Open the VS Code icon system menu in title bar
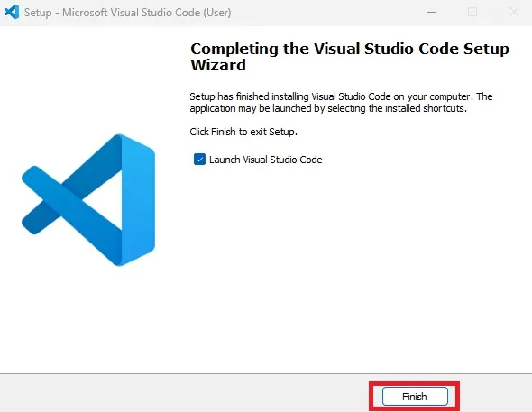This screenshot has height=412, width=532. coord(12,13)
